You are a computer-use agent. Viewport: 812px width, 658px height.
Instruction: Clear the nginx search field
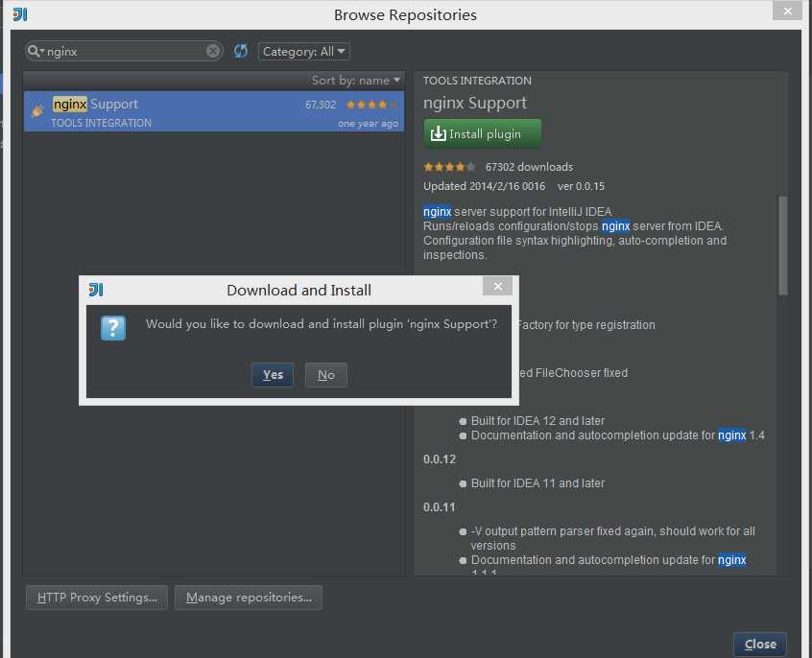point(213,51)
